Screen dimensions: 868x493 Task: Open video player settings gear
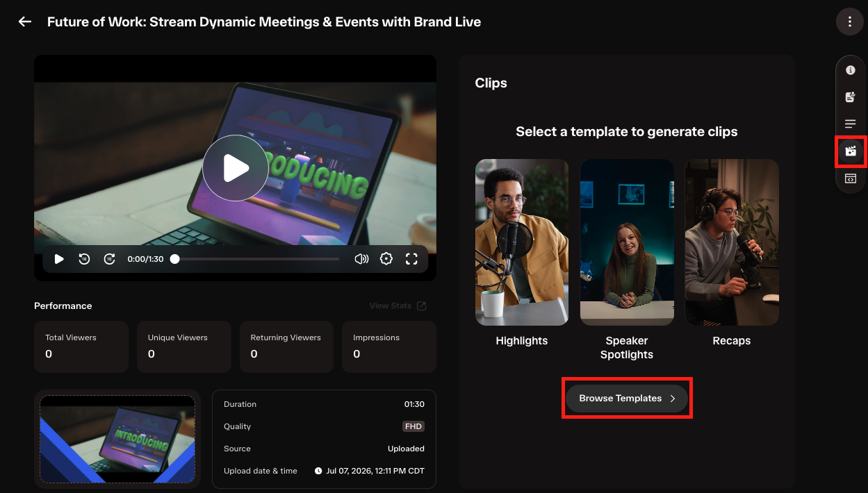point(386,259)
